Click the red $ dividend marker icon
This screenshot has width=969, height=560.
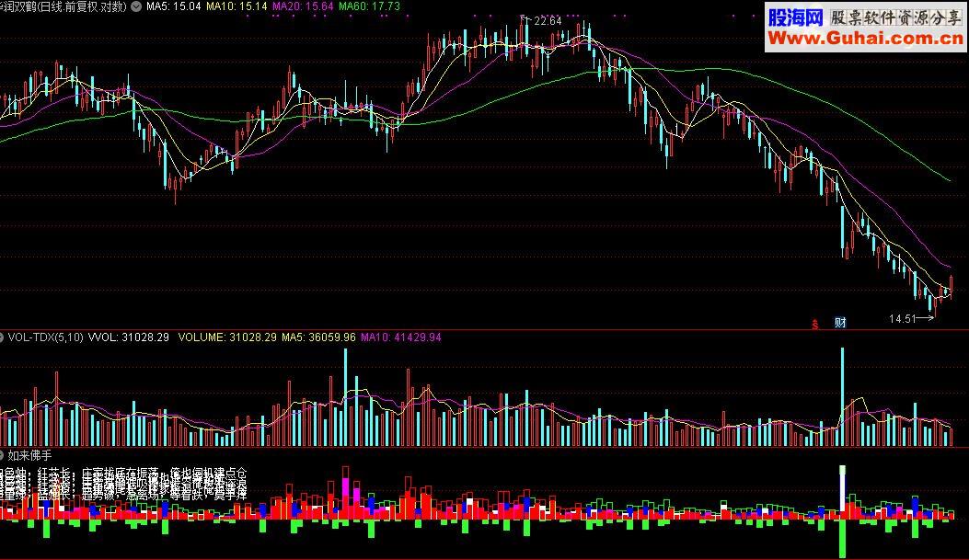[815, 324]
